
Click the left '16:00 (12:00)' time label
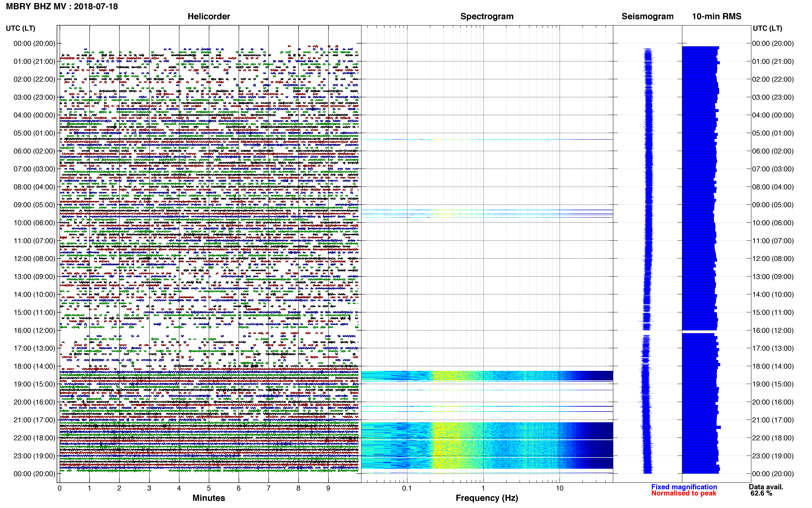(34, 330)
